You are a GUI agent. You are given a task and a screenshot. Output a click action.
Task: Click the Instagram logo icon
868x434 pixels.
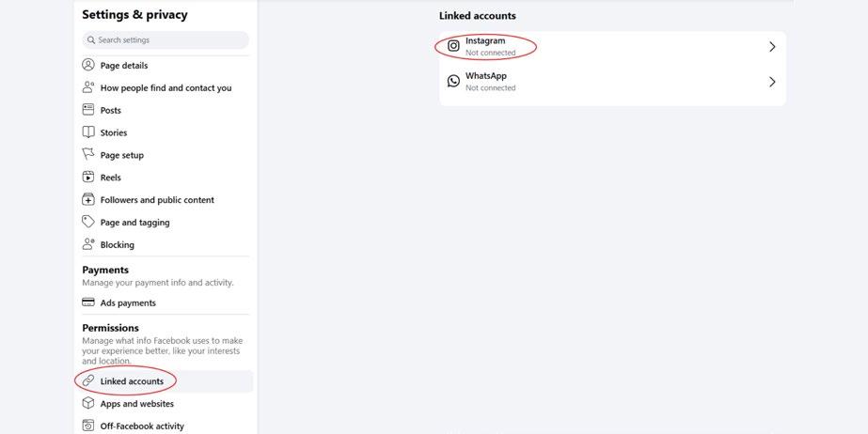pyautogui.click(x=453, y=45)
